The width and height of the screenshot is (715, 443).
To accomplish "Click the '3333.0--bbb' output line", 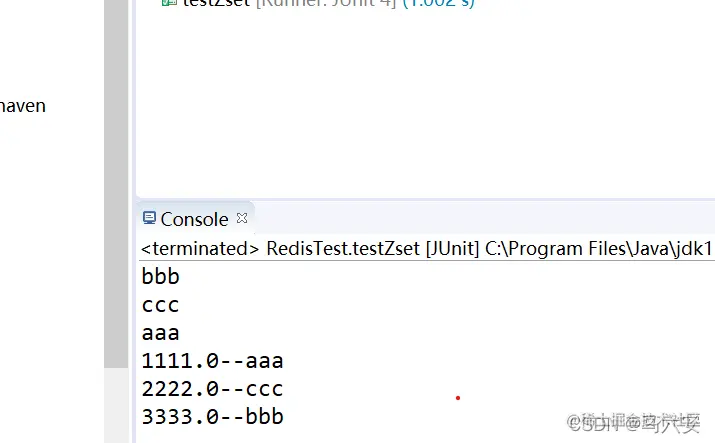I will [212, 417].
